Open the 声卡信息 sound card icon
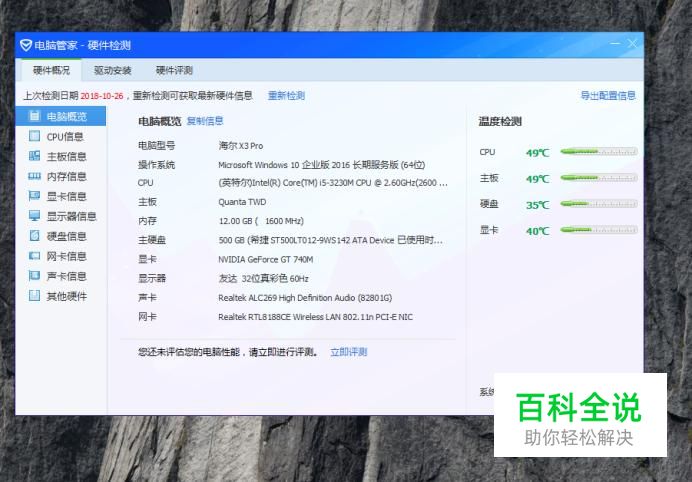This screenshot has height=482, width=692. [34, 276]
